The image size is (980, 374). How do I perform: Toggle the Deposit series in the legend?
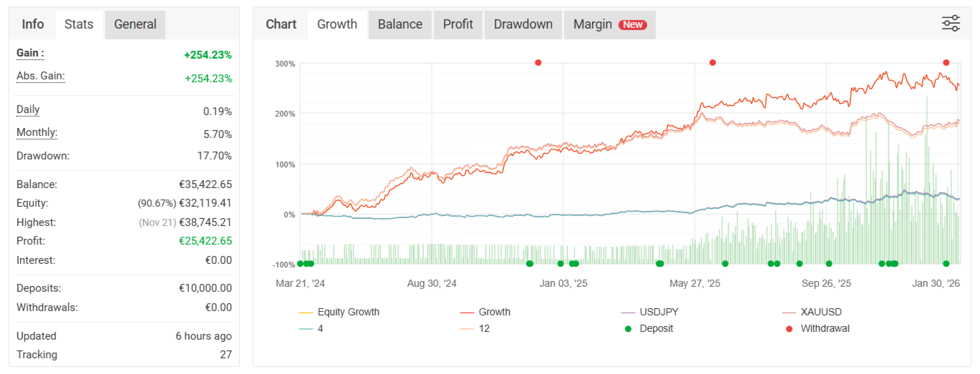656,329
